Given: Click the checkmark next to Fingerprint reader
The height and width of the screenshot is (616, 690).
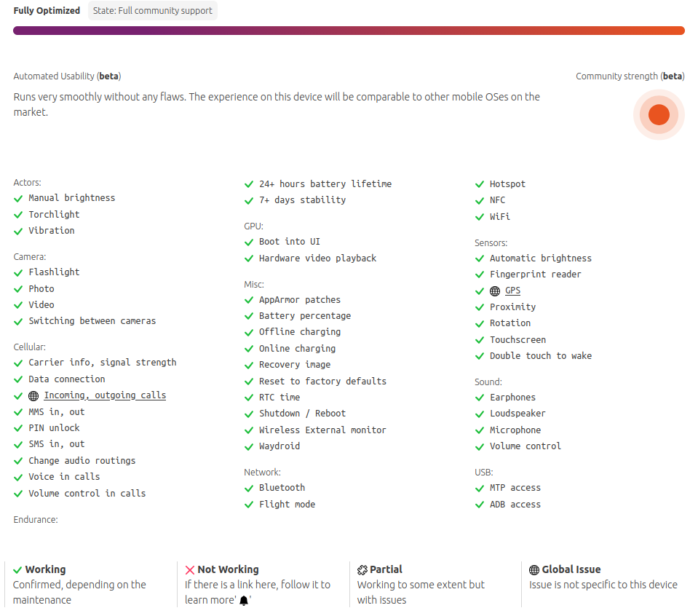Looking at the screenshot, I should click(480, 275).
